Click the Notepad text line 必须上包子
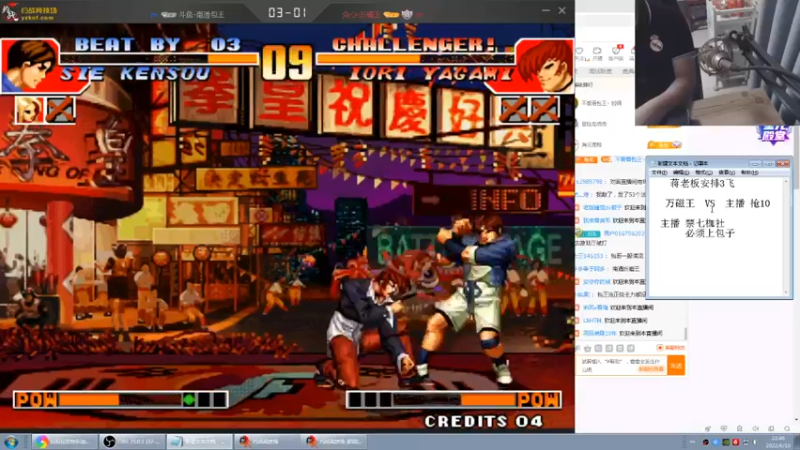 709,233
